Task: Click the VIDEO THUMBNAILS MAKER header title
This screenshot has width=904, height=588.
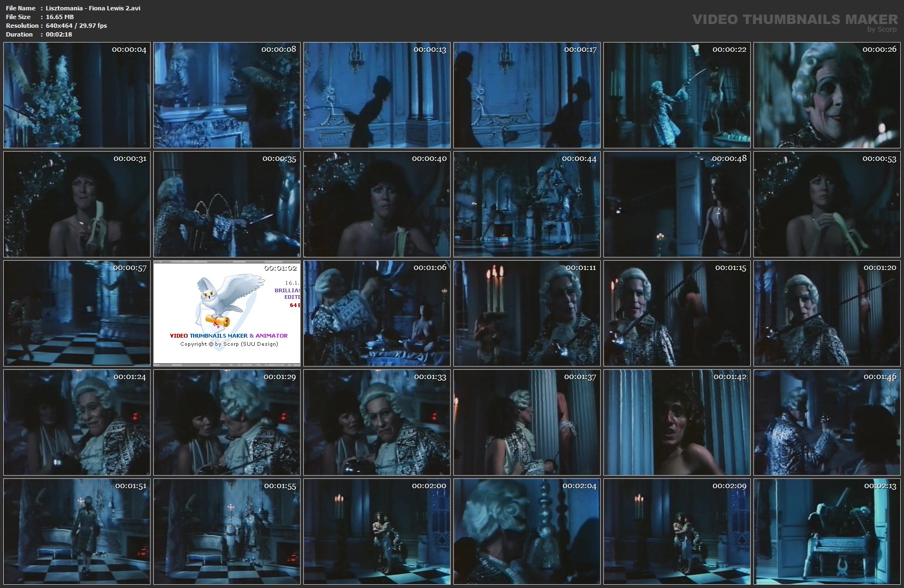Action: tap(795, 20)
